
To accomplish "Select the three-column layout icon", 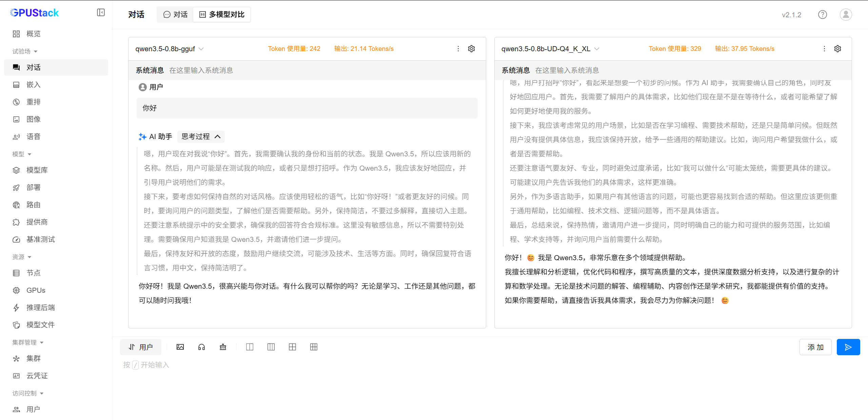I will pyautogui.click(x=271, y=347).
